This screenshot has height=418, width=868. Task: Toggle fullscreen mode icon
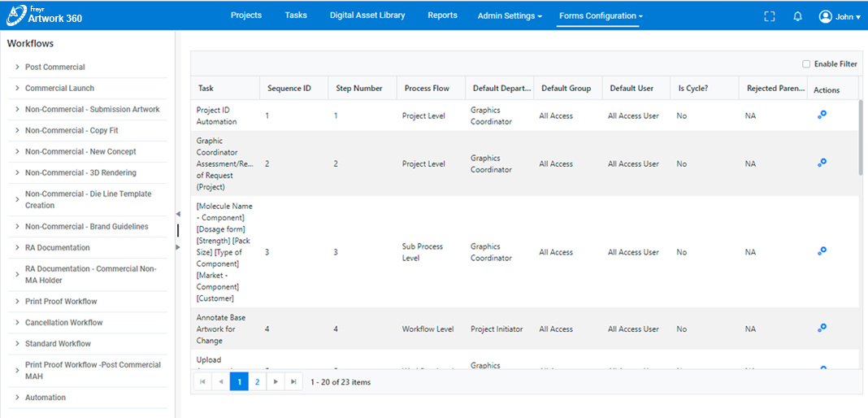tap(769, 16)
